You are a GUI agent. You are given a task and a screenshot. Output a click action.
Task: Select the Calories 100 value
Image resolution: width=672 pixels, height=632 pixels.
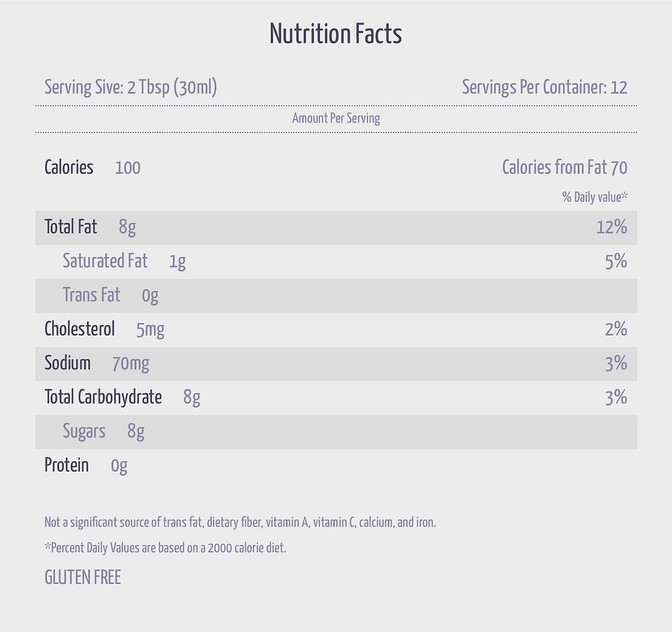[x=128, y=167]
